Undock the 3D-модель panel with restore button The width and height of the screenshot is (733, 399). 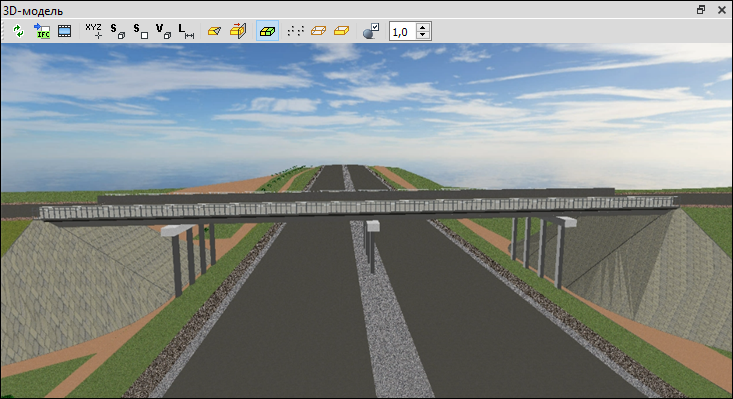click(701, 10)
